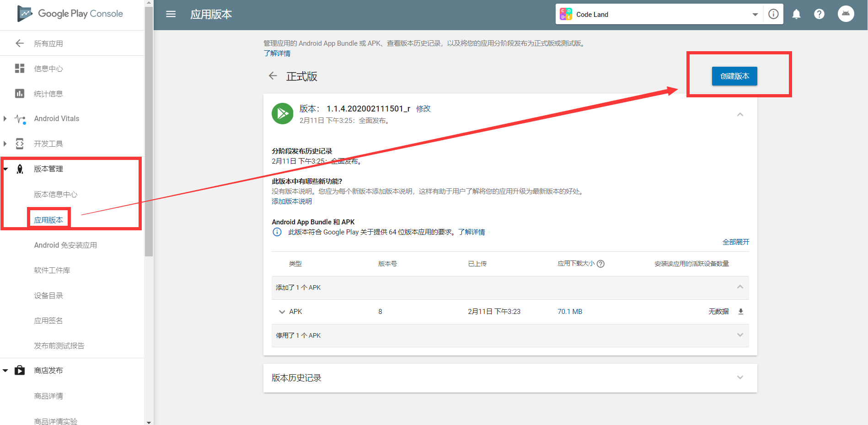This screenshot has width=868, height=425.
Task: Download the APK with version code 8
Action: point(741,312)
